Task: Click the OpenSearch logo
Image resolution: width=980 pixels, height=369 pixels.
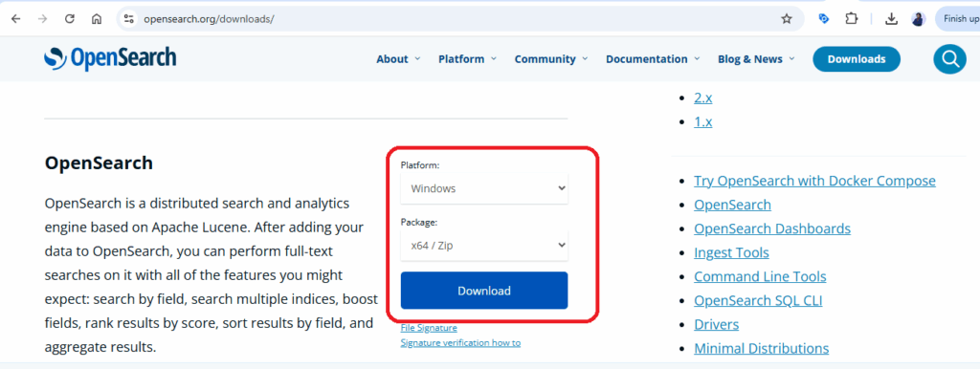Action: click(110, 58)
